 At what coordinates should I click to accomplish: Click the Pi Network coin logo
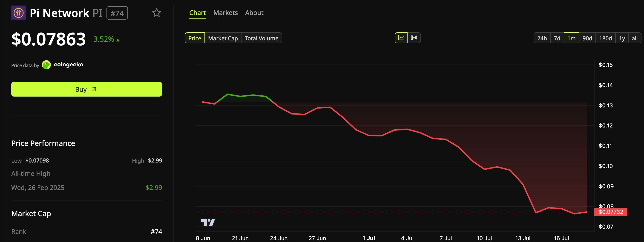tap(18, 13)
